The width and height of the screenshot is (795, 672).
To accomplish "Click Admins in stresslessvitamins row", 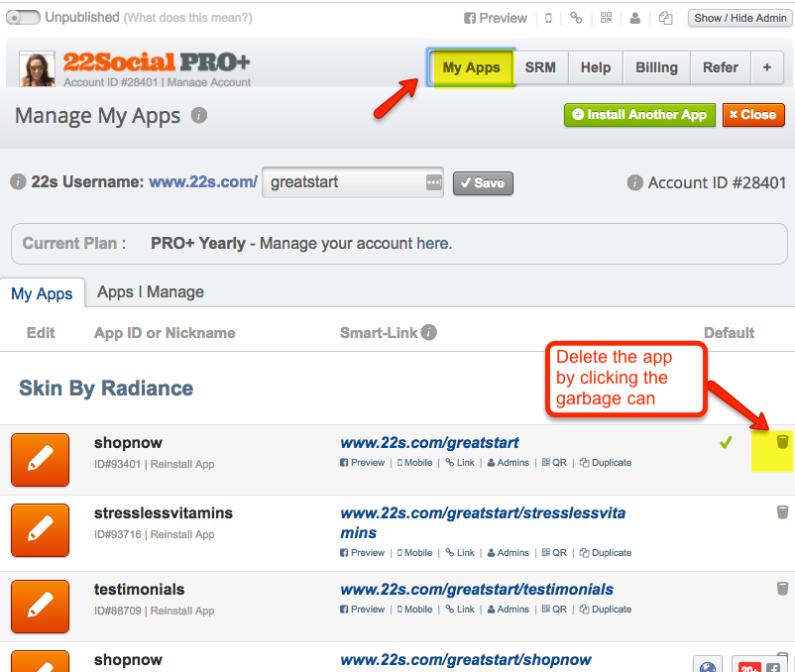I will (509, 553).
